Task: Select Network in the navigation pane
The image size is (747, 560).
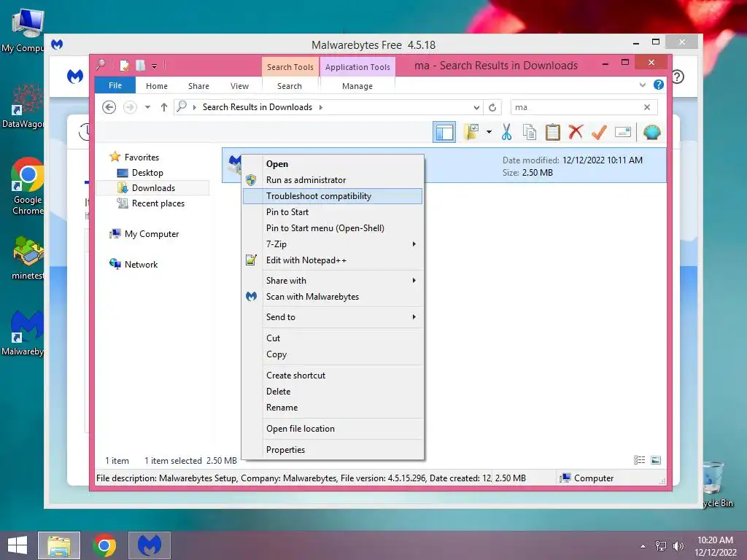Action: pos(134,264)
